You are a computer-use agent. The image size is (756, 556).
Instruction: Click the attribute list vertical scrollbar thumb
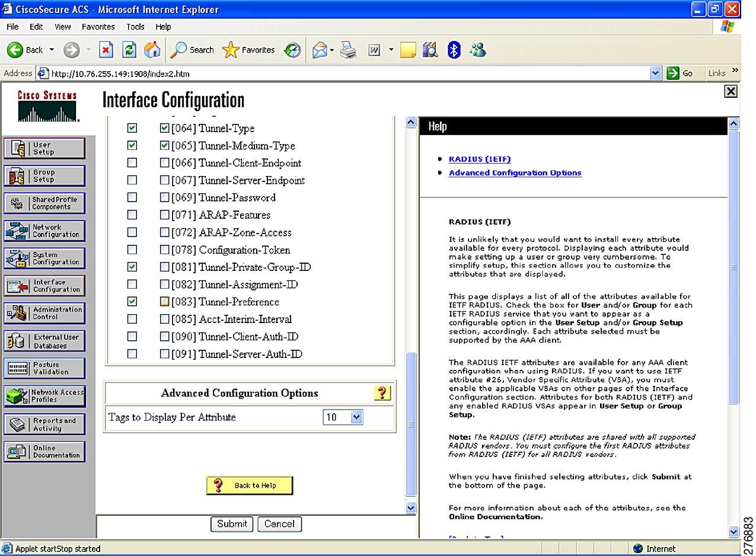(x=411, y=424)
